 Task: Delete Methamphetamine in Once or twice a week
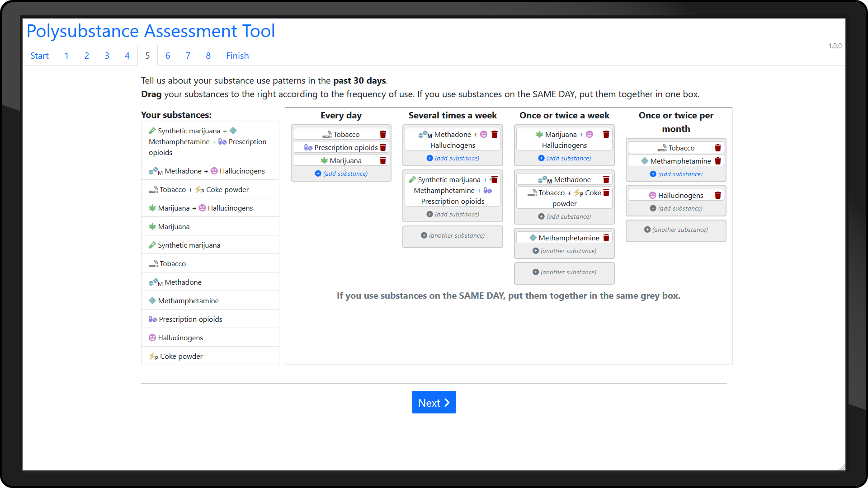tap(606, 238)
